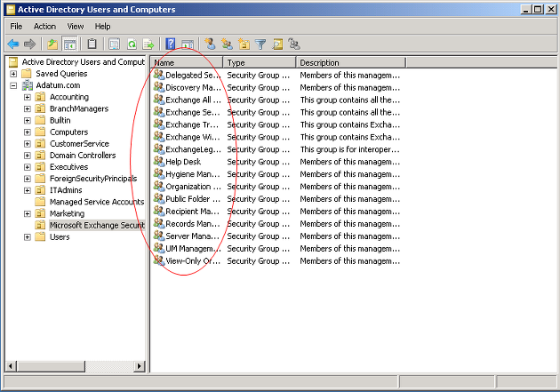
Task: Select the Public Folder ... group row
Action: [x=276, y=199]
